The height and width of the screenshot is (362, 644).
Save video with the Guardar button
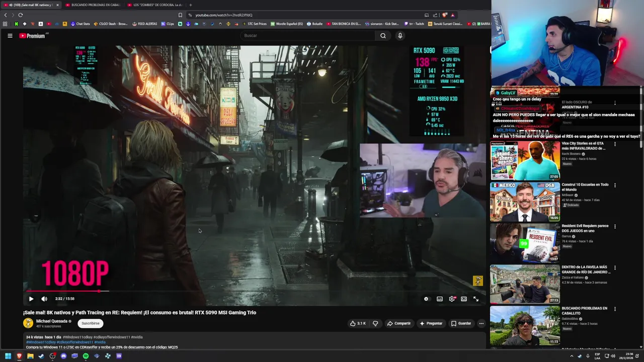pos(461,323)
